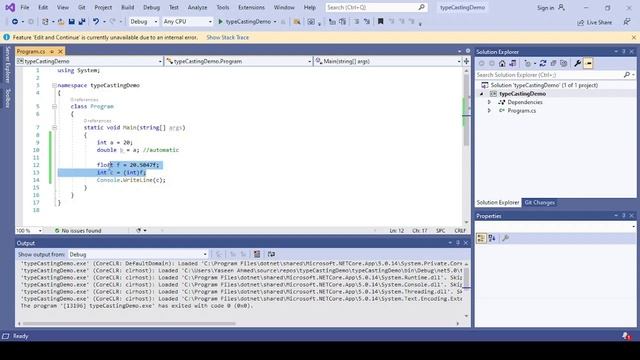Expand the Program.cs node in Solution Explorer
The height and width of the screenshot is (360, 640).
point(489,111)
